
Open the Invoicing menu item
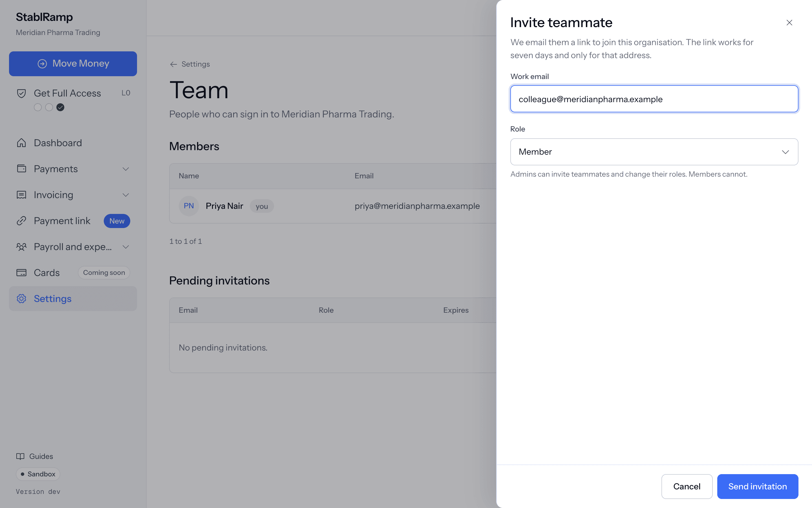click(x=73, y=195)
